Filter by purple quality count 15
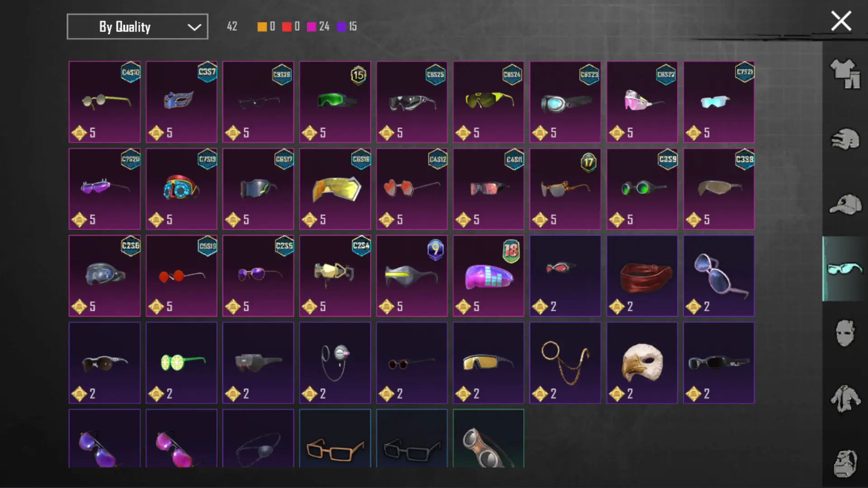Viewport: 868px width, 488px height. coord(347,27)
